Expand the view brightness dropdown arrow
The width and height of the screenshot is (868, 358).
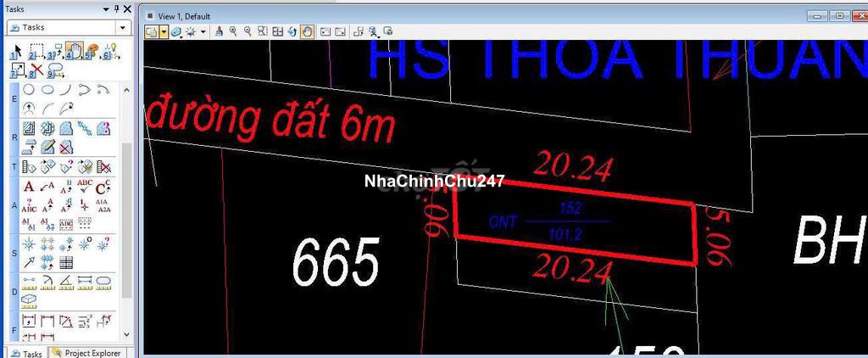(202, 31)
